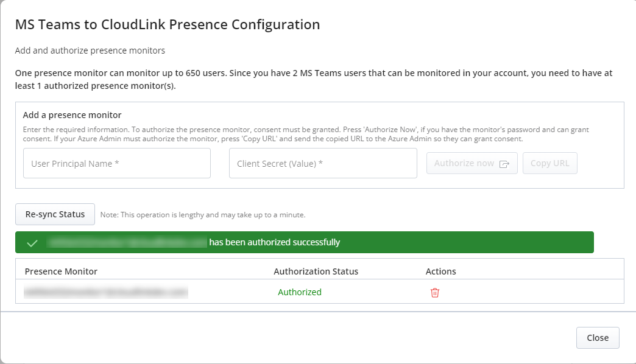Focus the User Principal Name field

(117, 163)
